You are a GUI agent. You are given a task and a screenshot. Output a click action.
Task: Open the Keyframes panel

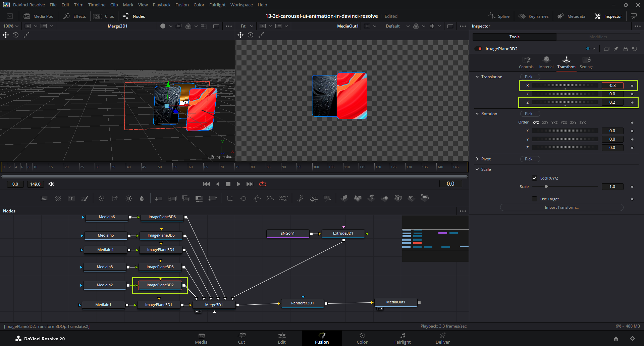pos(534,16)
